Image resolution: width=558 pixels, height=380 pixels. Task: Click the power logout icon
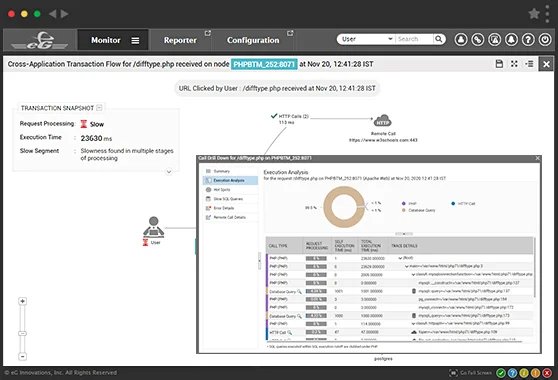click(x=545, y=39)
